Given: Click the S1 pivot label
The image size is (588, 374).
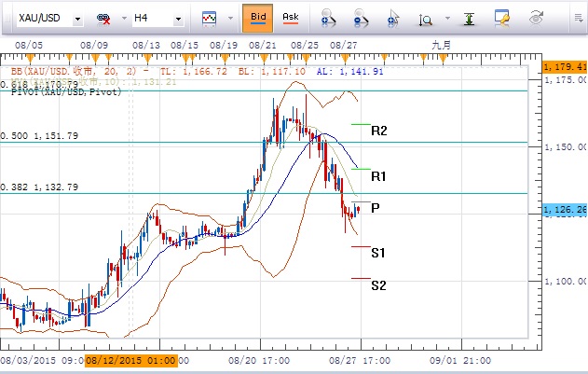Looking at the screenshot, I should tap(378, 253).
